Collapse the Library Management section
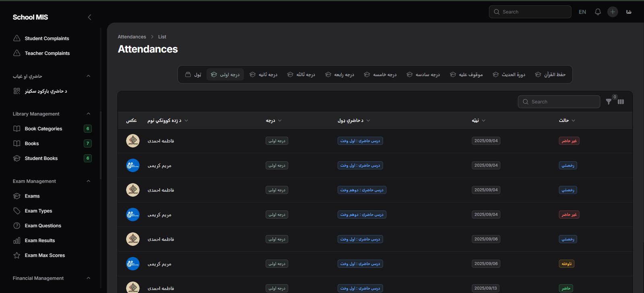The image size is (644, 293). point(88,114)
